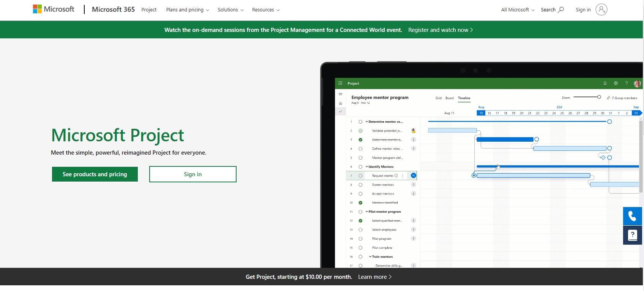Open the Resources dropdown menu
Screen dimensions: 644x291
266,10
